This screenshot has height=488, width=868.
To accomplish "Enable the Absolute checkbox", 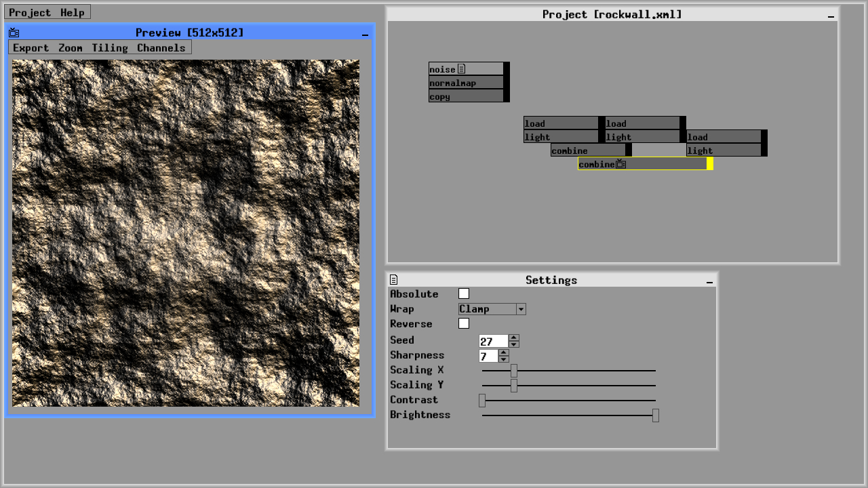I will coord(464,293).
